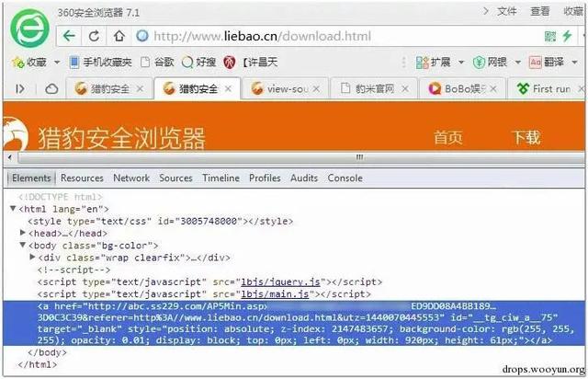Screen dimensions: 588x379
Task: Click the 下载 download nav link
Action: coord(526,137)
